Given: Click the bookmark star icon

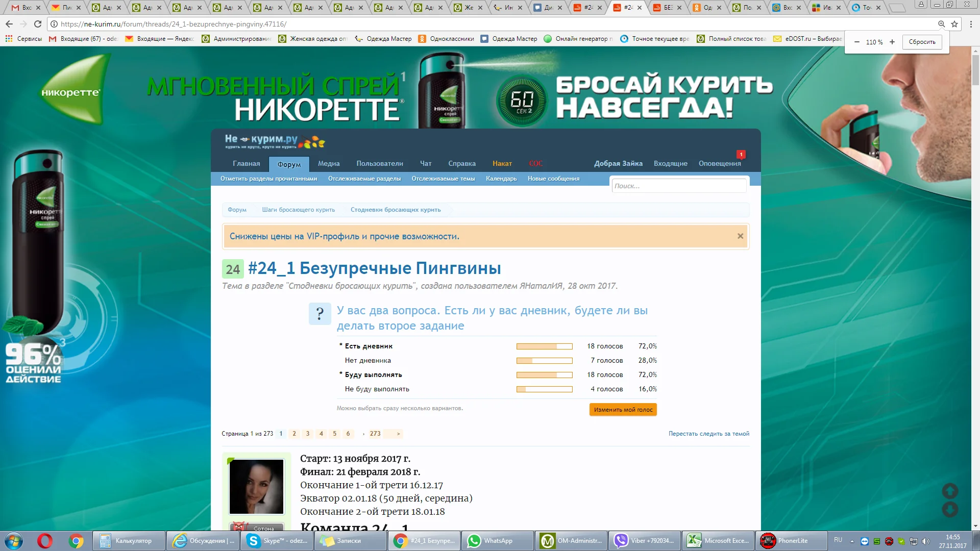Looking at the screenshot, I should tap(954, 24).
